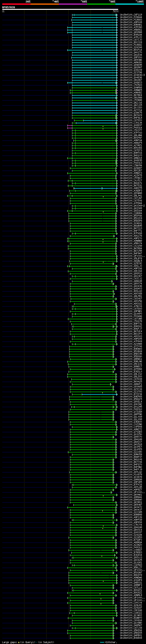Open hit UniRef100_Q39209
The height and width of the screenshot is (644, 146).
131,70
